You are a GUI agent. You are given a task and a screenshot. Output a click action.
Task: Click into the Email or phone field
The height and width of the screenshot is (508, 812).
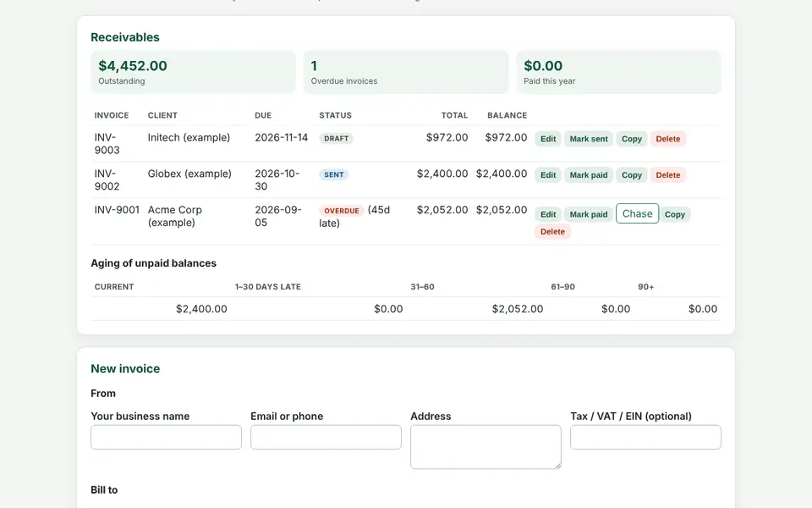point(326,437)
